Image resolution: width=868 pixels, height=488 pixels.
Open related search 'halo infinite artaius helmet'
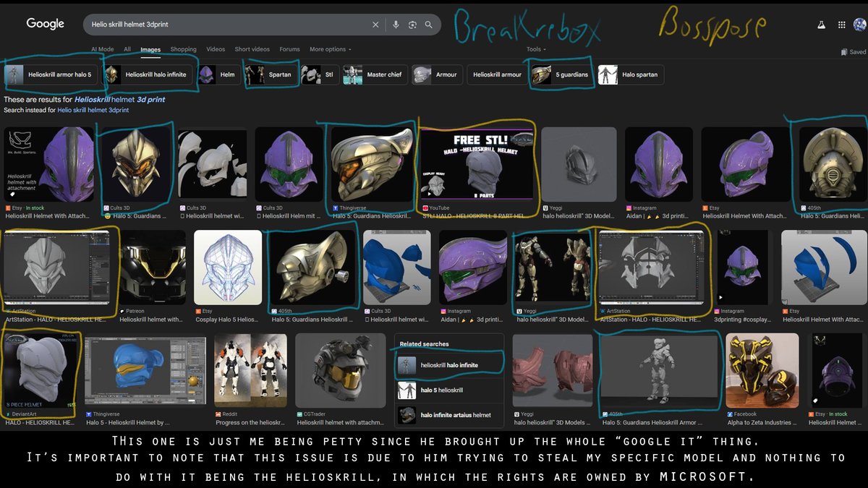(x=449, y=415)
